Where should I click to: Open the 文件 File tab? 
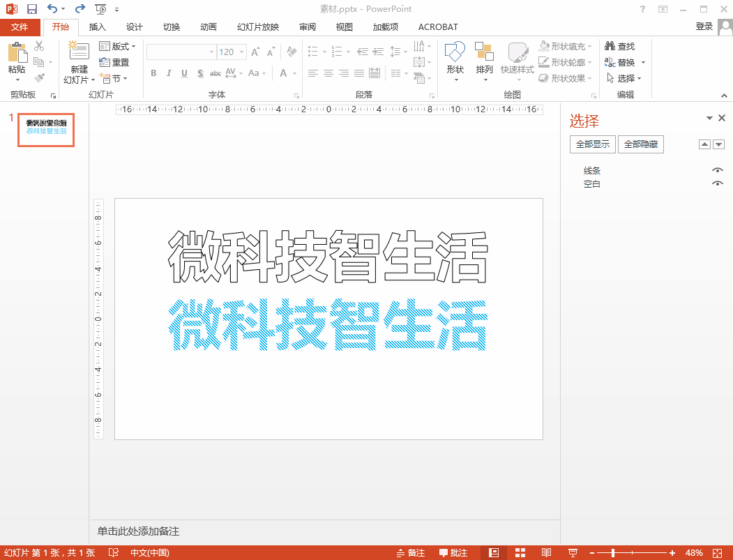pyautogui.click(x=20, y=27)
